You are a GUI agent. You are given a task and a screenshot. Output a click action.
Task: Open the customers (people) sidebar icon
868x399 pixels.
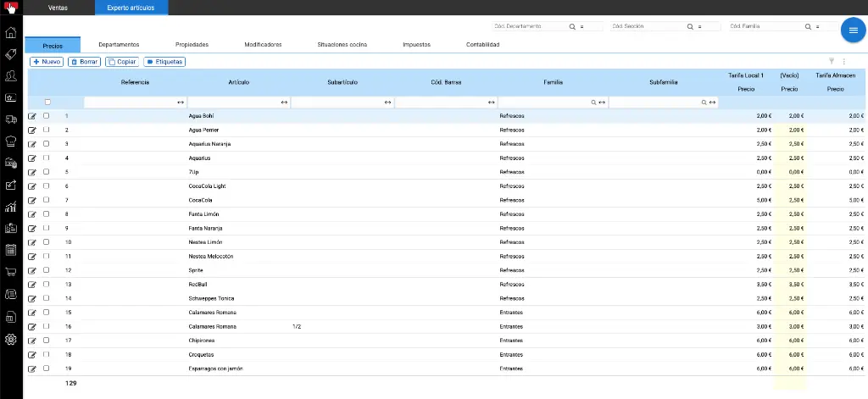(x=10, y=76)
